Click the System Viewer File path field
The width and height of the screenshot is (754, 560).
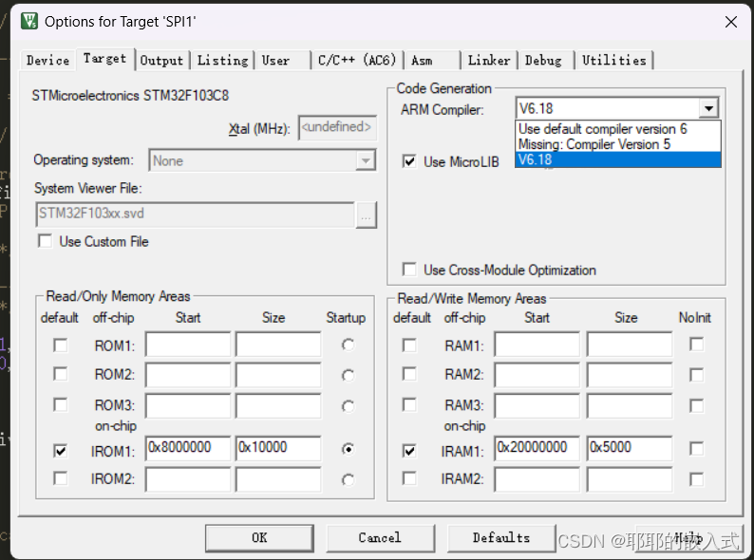(195, 214)
